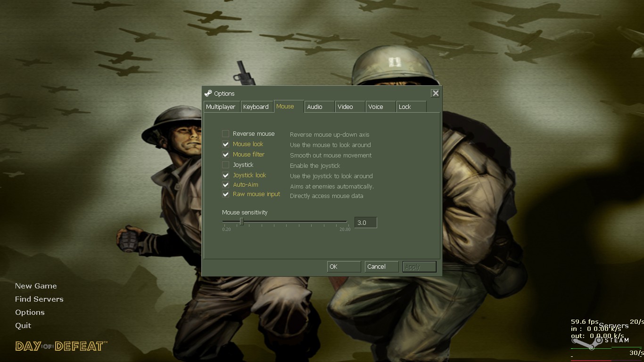Switch to the Voice tab

pyautogui.click(x=381, y=107)
